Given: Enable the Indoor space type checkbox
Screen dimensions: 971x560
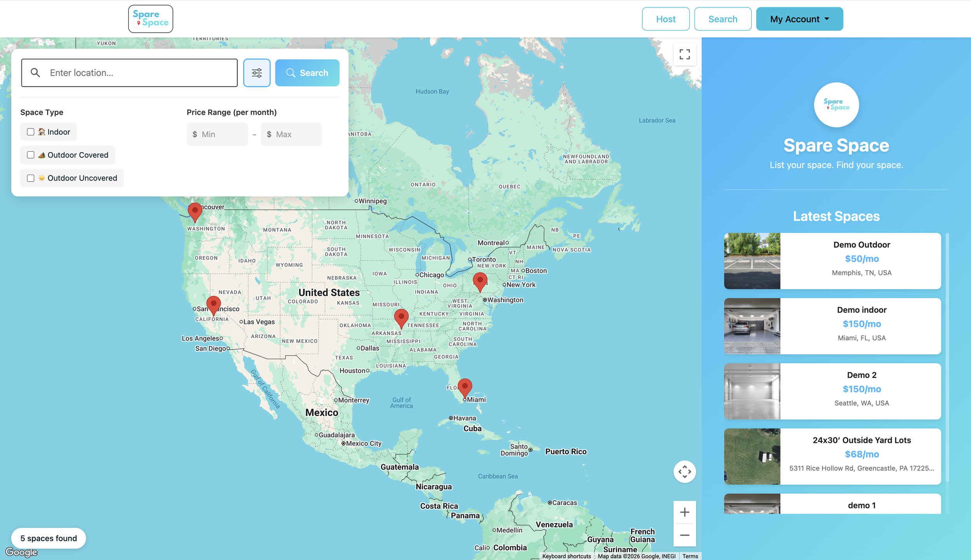Looking at the screenshot, I should (31, 132).
